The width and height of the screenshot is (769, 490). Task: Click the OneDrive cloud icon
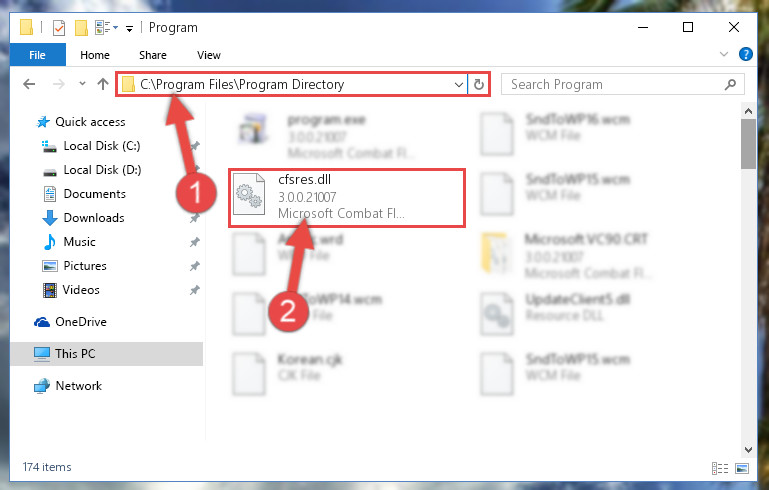[x=42, y=322]
